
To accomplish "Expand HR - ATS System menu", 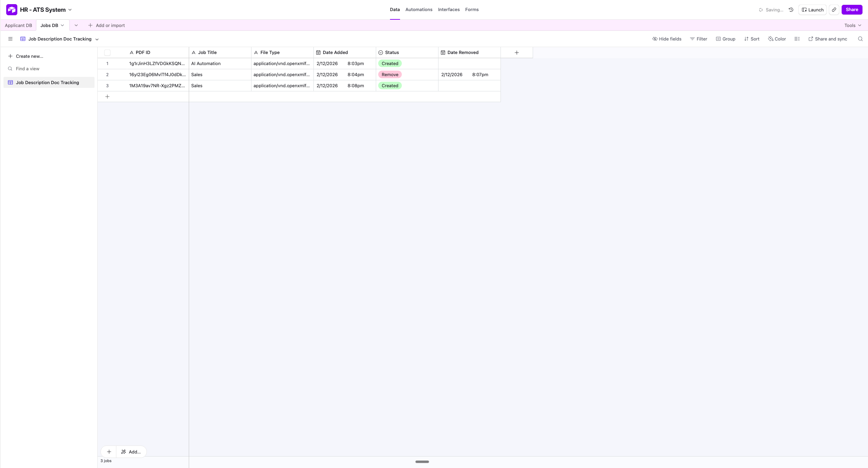I will tap(70, 10).
